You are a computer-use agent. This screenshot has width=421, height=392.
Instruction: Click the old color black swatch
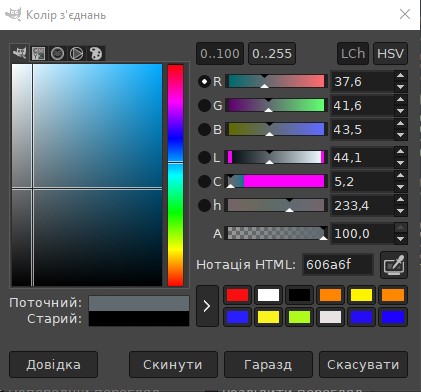click(139, 318)
